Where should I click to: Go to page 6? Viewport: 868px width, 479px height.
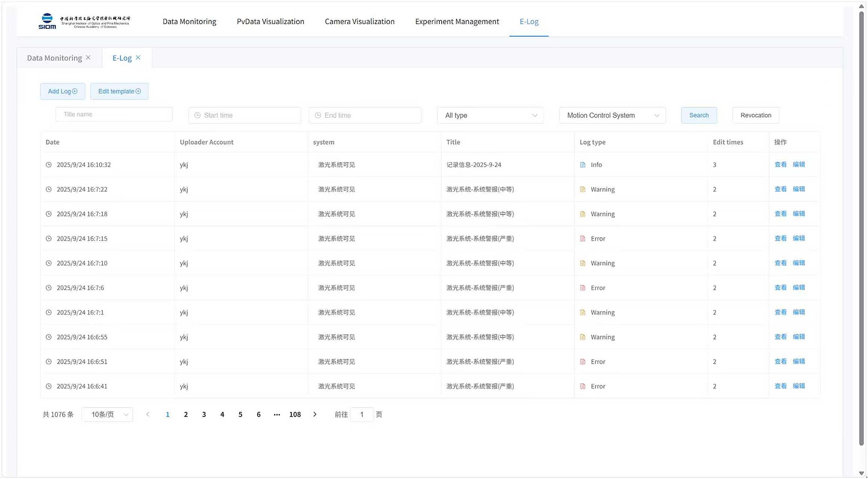click(259, 414)
